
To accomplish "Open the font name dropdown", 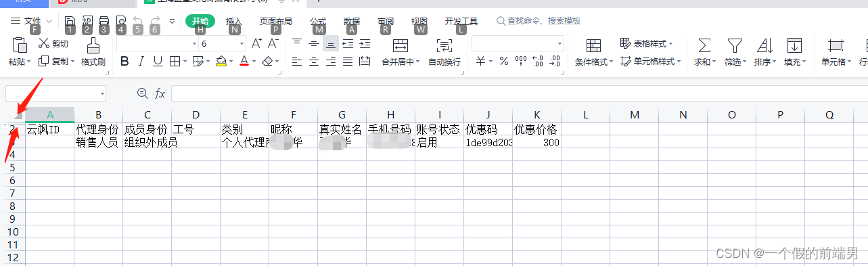I will coord(195,43).
